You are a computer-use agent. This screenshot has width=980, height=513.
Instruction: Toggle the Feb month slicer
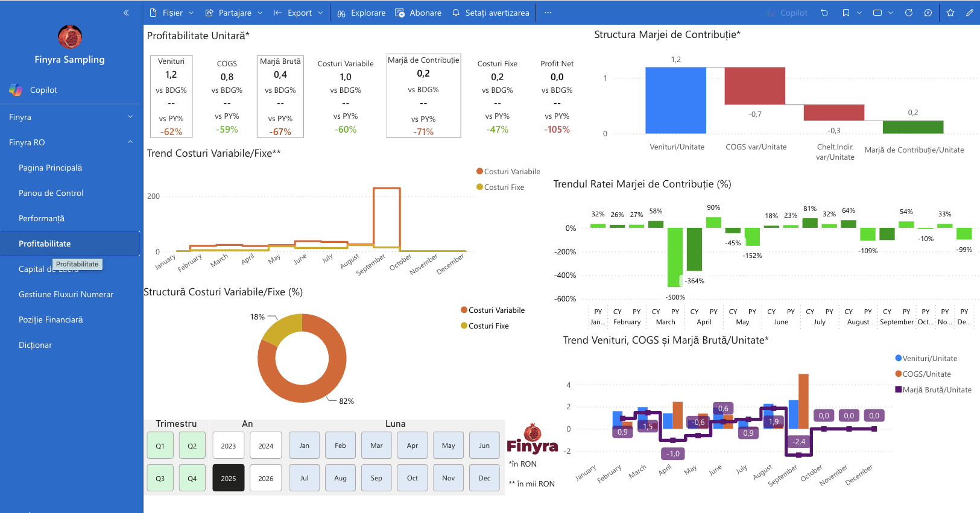coord(340,445)
